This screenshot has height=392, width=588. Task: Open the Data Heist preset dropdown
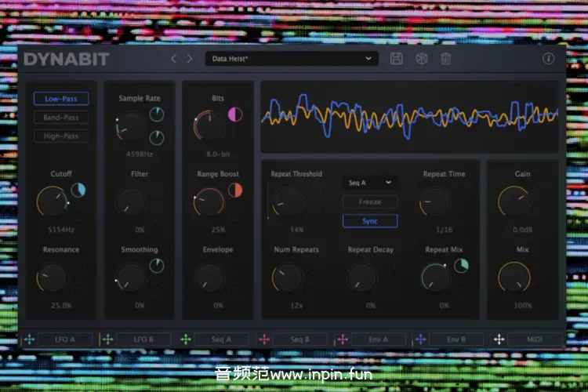point(292,59)
